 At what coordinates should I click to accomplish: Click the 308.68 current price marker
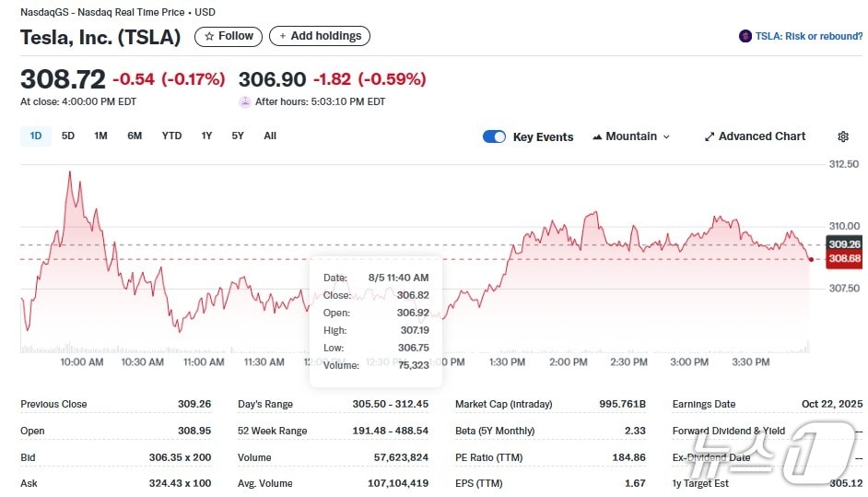tap(844, 259)
